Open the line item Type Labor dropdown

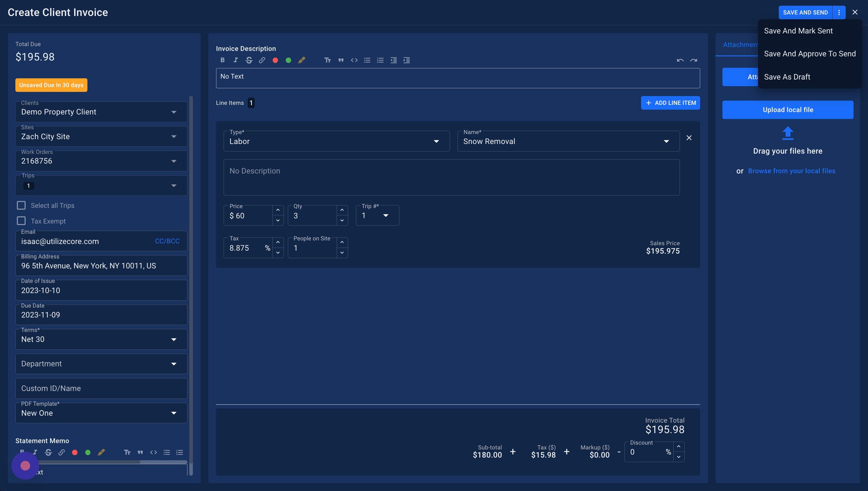pos(336,141)
